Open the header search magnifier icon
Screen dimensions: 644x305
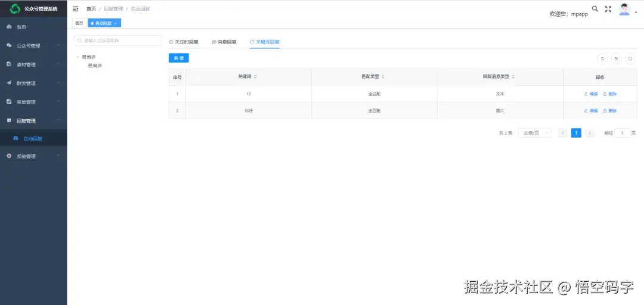click(595, 8)
